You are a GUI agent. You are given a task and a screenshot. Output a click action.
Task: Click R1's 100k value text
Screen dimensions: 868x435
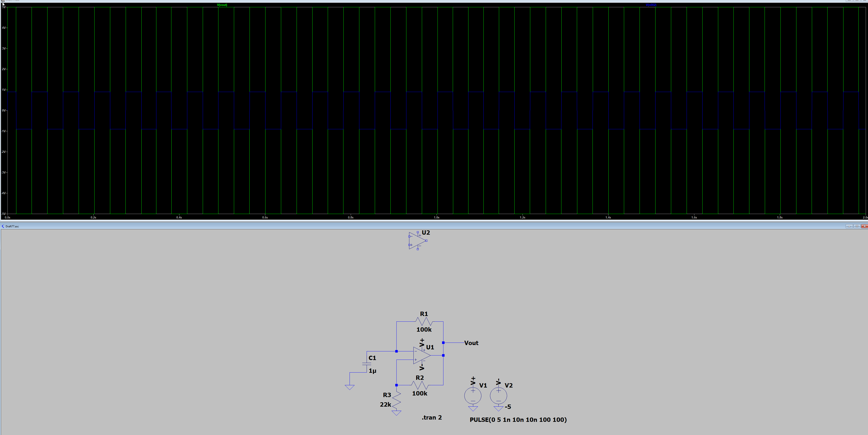[x=424, y=330]
